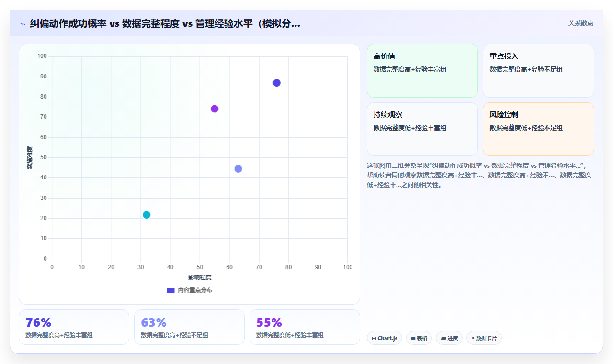
Task: Click the 进度 tag chip
Action: [x=449, y=338]
